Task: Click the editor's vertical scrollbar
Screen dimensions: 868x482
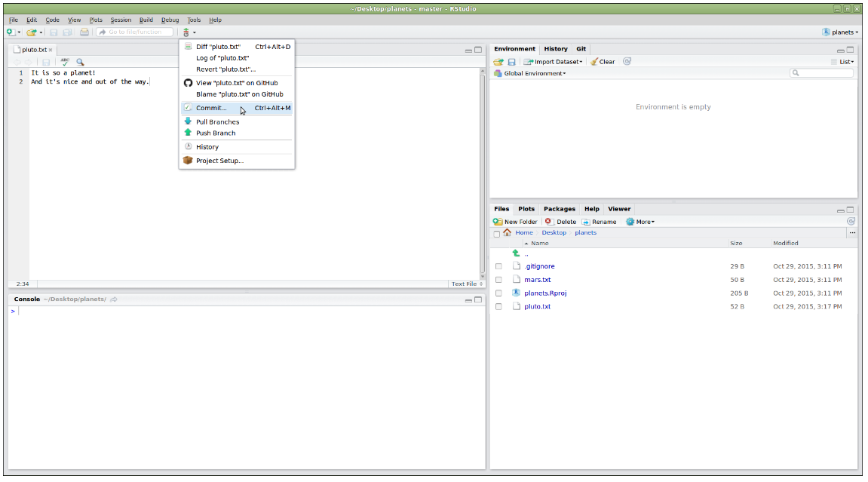Action: (x=483, y=173)
